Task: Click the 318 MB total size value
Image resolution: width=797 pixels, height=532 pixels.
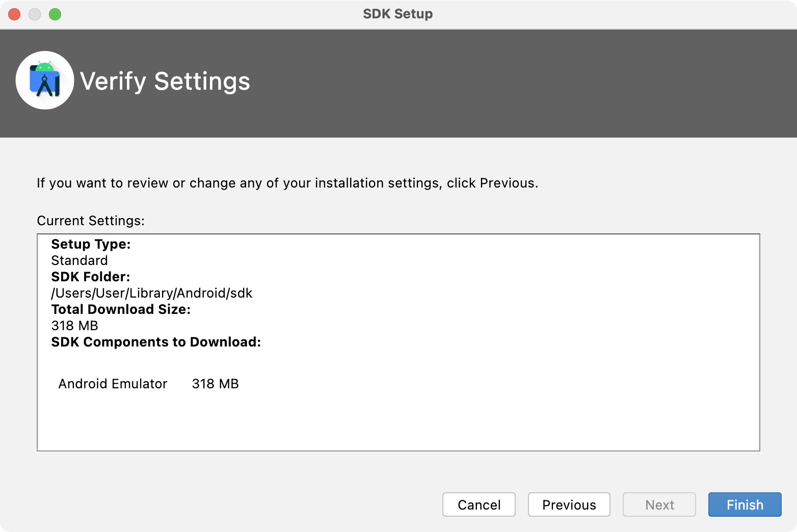Action: tap(75, 326)
